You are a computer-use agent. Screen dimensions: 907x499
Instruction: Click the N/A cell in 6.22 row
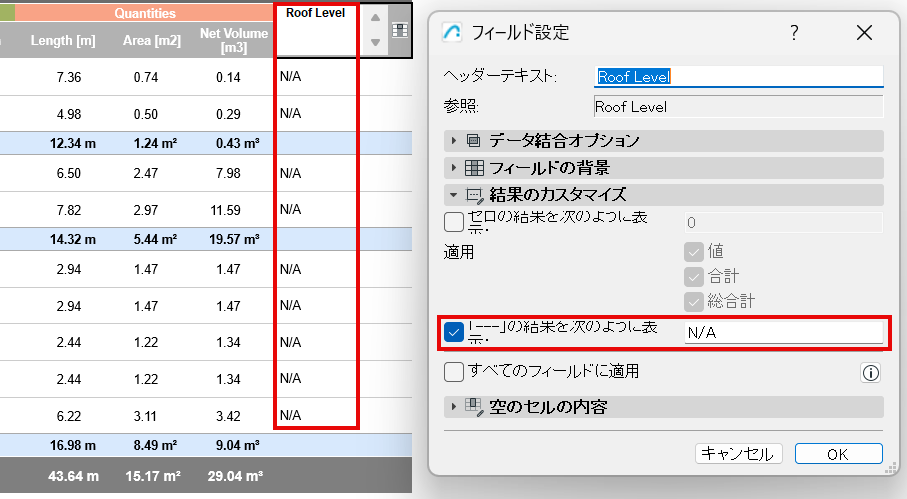tap(290, 415)
